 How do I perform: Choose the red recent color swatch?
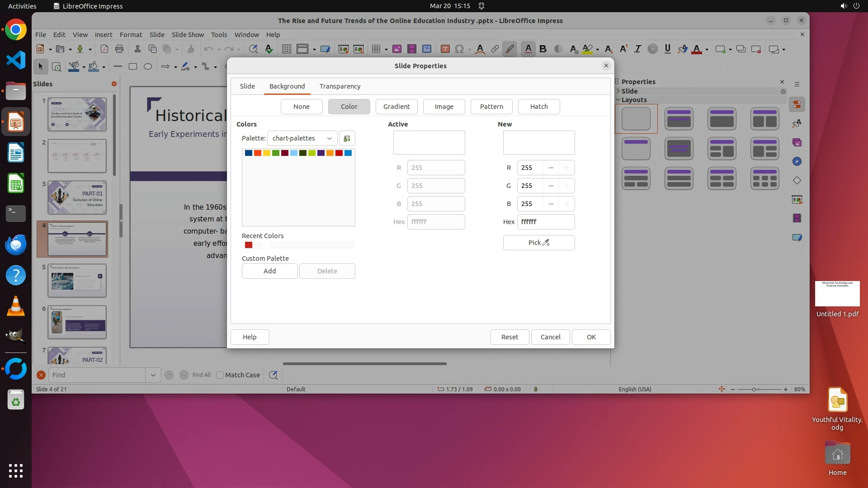(249, 245)
